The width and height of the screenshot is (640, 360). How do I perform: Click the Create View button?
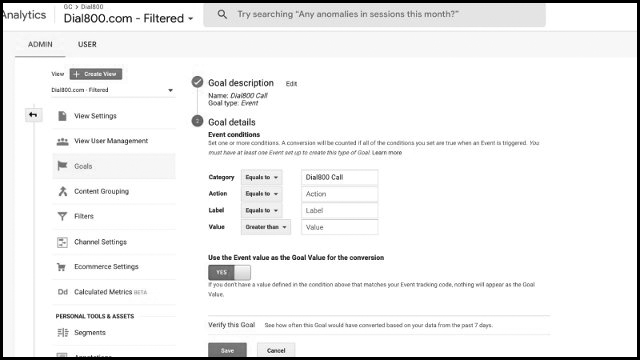tap(96, 74)
